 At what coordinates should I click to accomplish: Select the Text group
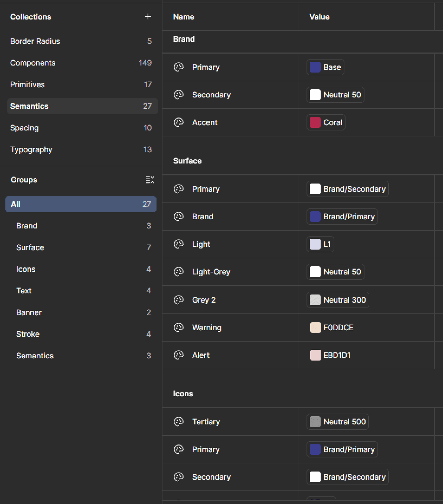[x=81, y=291]
